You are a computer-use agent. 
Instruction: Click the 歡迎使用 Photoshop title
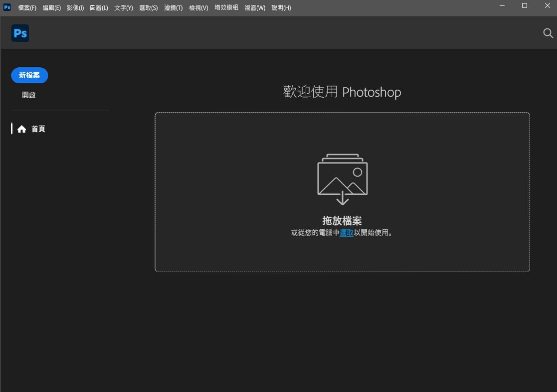342,92
